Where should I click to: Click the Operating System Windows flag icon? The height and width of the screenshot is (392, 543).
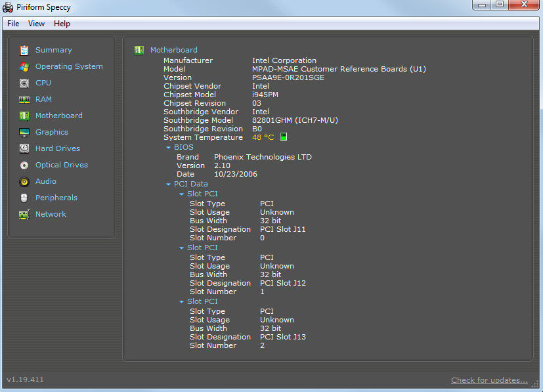pos(24,66)
